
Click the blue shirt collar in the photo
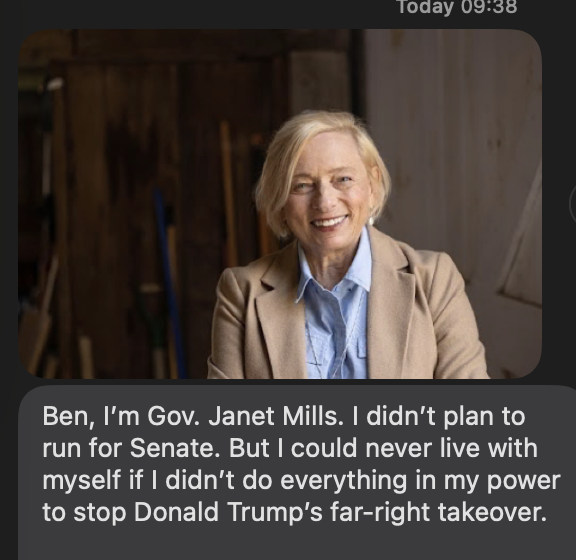click(332, 266)
